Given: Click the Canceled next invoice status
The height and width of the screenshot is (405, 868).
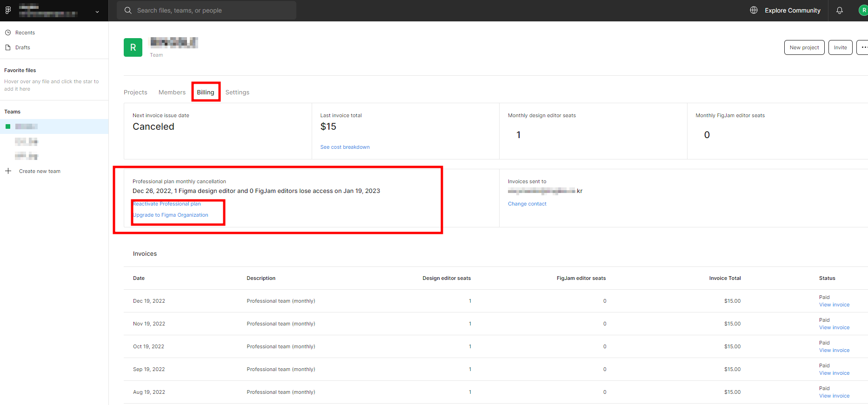Looking at the screenshot, I should (x=154, y=126).
